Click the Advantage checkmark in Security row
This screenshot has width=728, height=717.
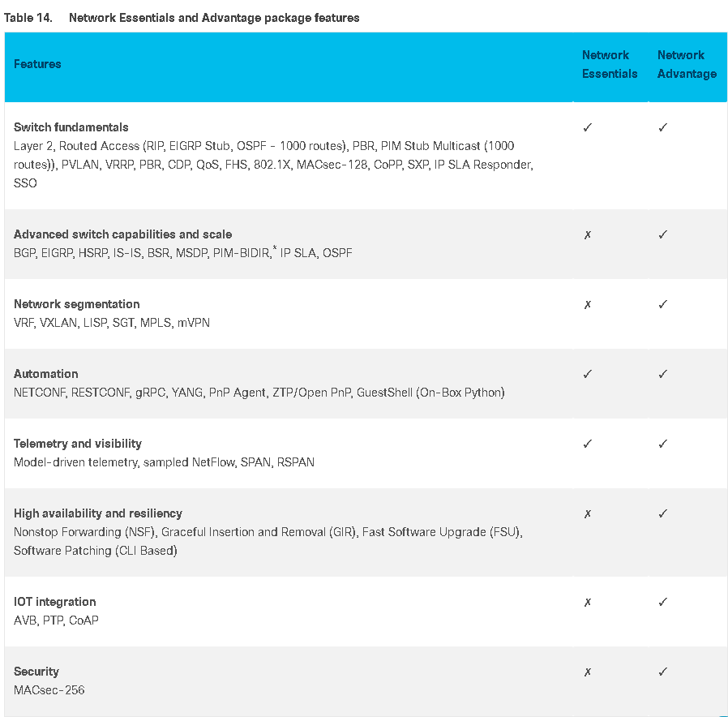(x=662, y=672)
